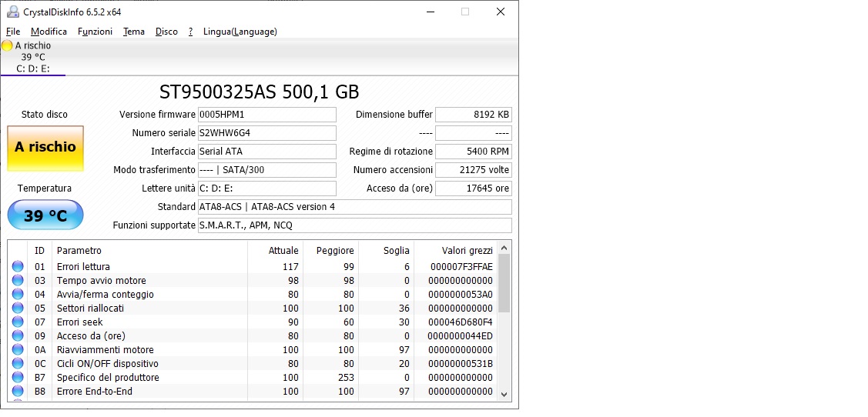Open the ? help menu
The height and width of the screenshot is (417, 868).
coord(190,32)
